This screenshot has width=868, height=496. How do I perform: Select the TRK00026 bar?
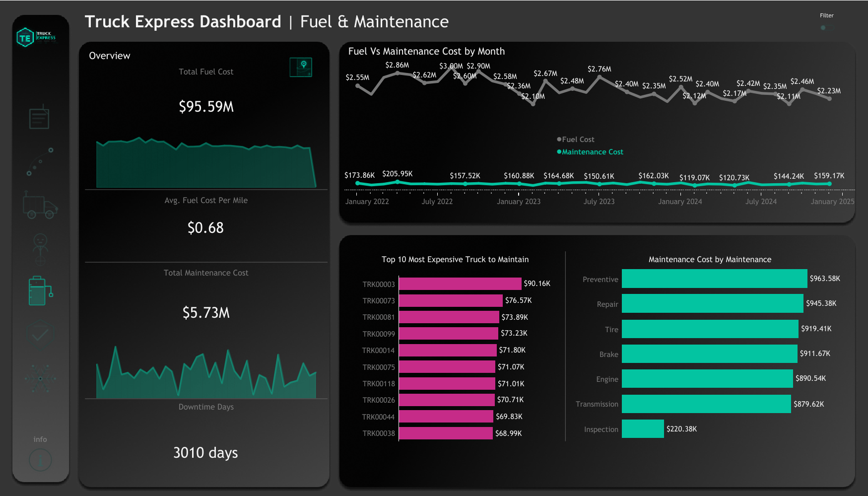coord(447,400)
